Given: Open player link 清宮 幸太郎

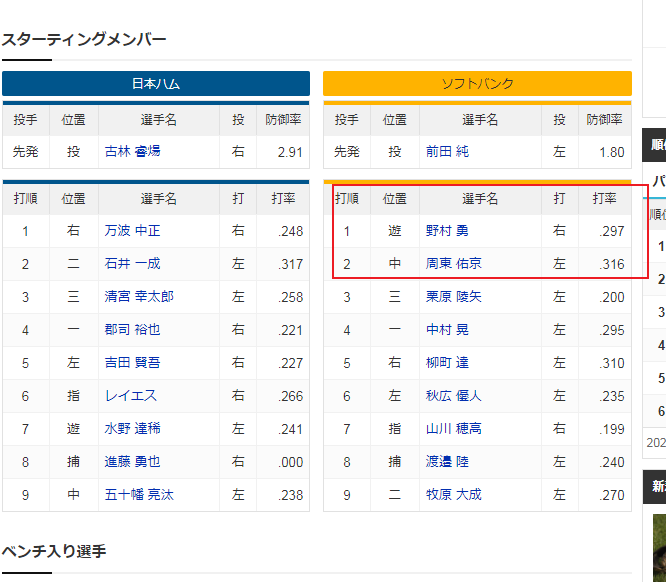Looking at the screenshot, I should coord(139,297).
